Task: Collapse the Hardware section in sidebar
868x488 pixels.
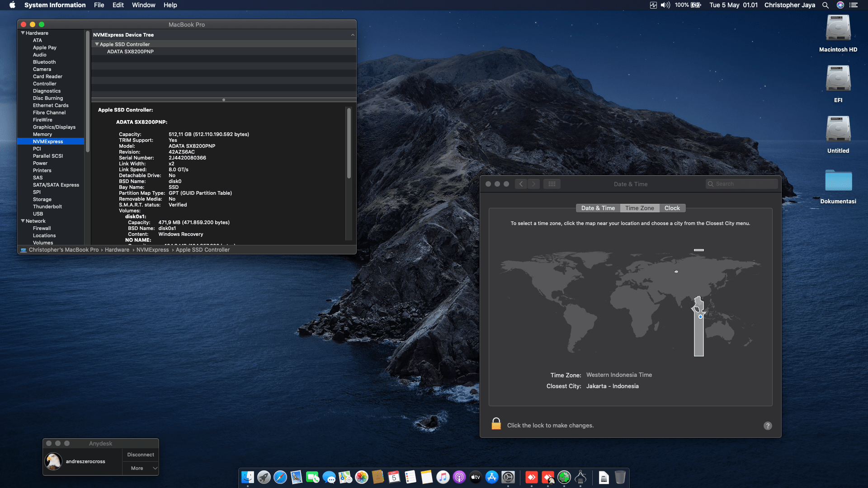Action: pos(23,33)
